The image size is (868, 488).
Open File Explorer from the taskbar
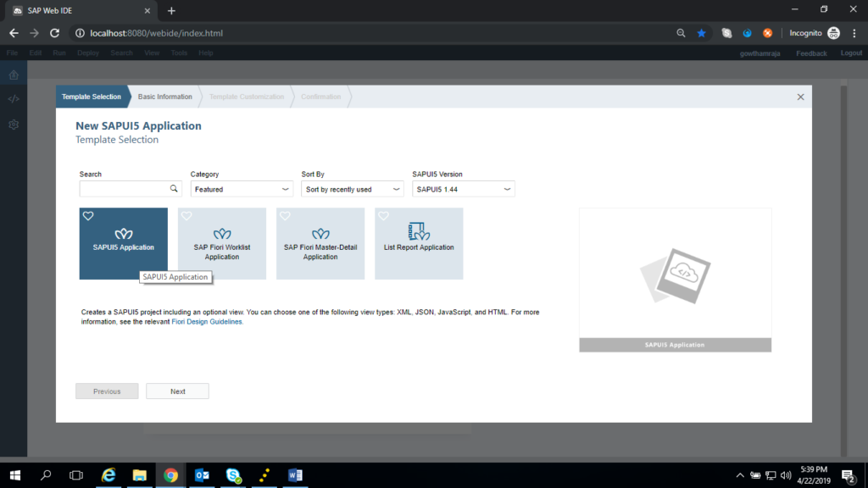click(x=140, y=475)
